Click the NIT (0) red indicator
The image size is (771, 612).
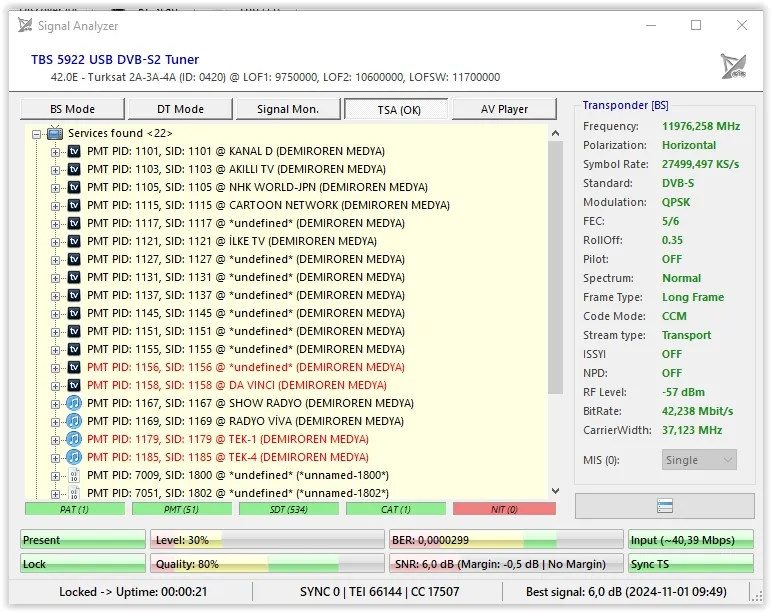point(503,509)
